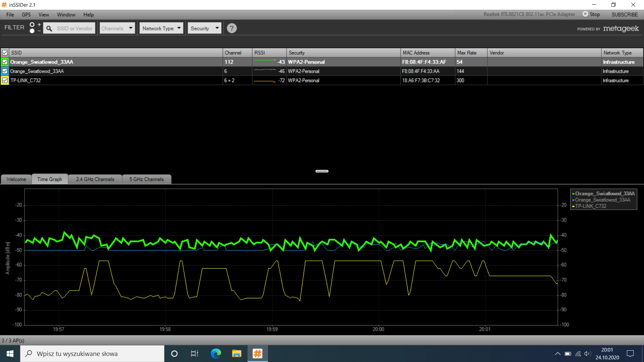This screenshot has width=644, height=362.
Task: Click the yellow TP-LINK_C732 legend entry
Action: coord(590,206)
